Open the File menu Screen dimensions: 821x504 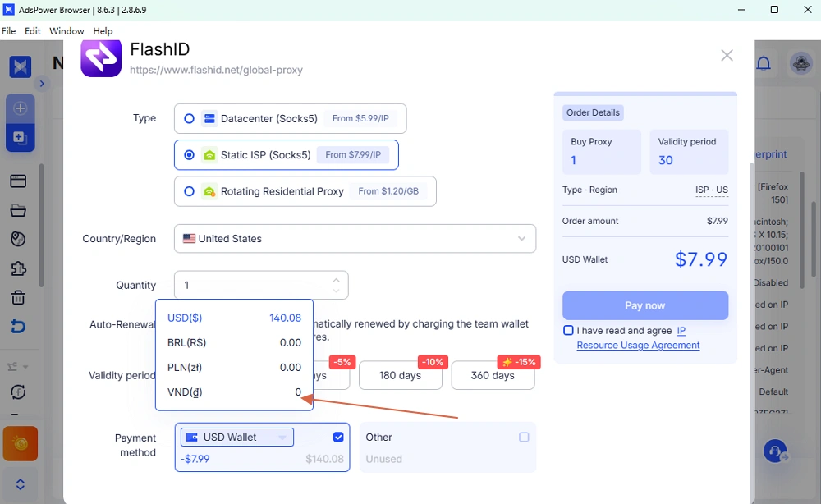tap(8, 31)
